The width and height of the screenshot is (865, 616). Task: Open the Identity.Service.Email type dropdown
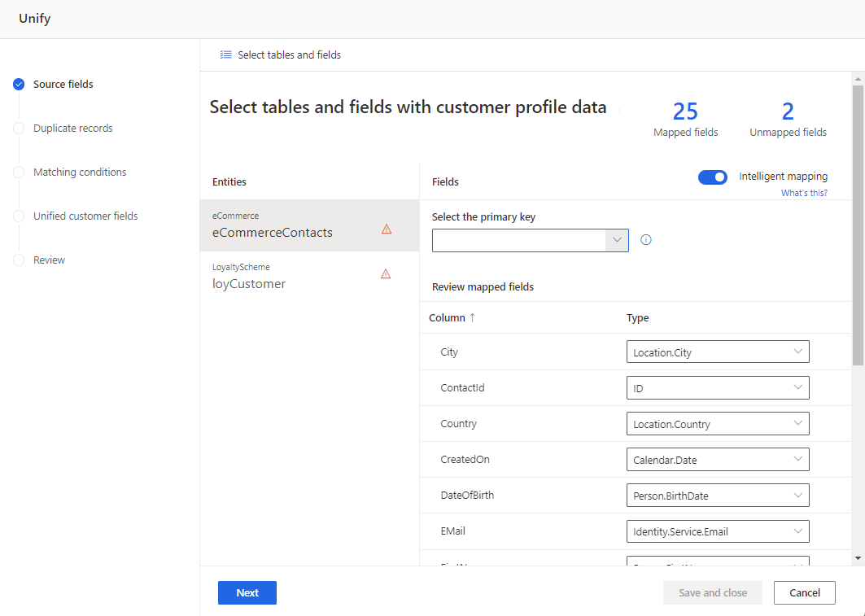718,531
